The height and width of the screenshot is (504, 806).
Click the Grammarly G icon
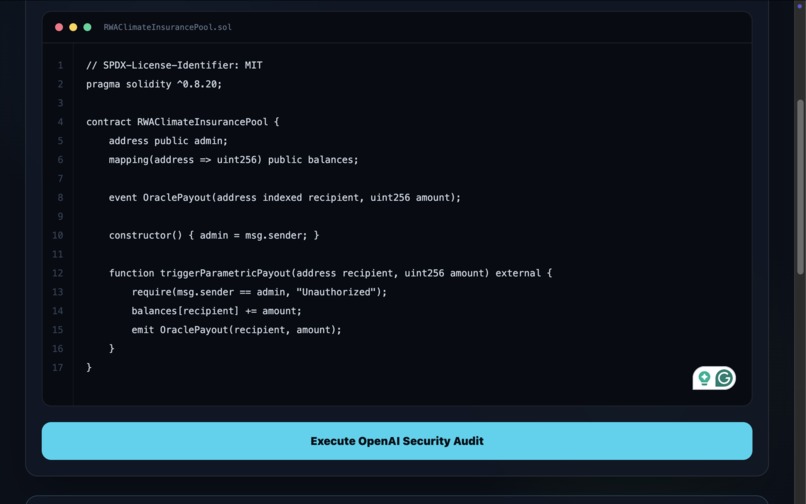coord(724,378)
